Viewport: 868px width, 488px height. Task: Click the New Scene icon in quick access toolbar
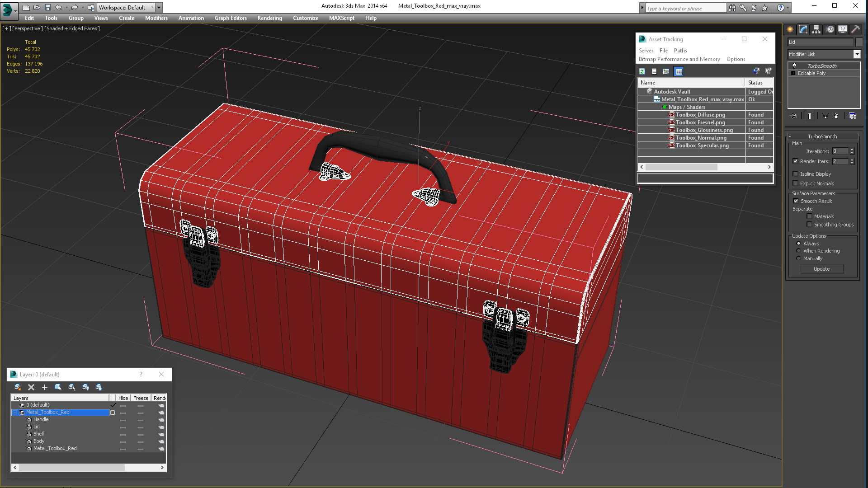tap(26, 7)
